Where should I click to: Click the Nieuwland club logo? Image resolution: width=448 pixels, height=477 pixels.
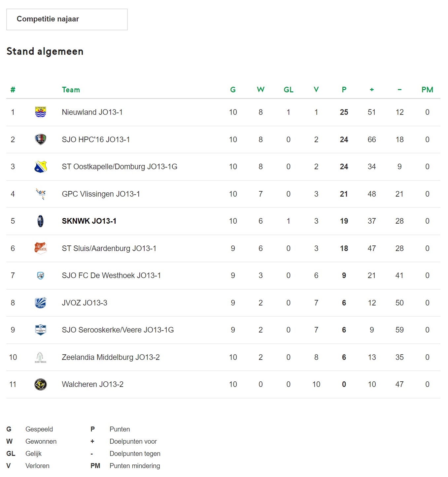pyautogui.click(x=41, y=112)
